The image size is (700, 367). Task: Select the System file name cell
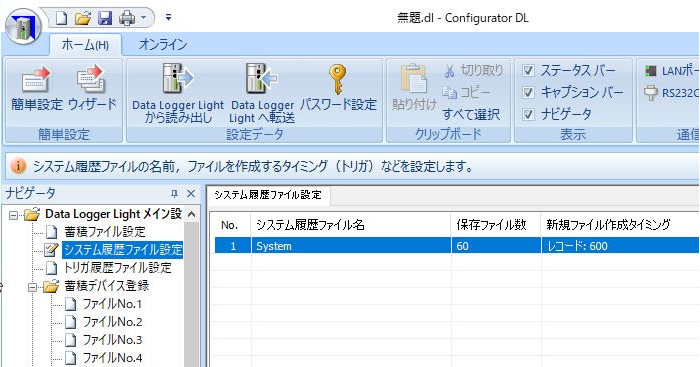coord(351,246)
